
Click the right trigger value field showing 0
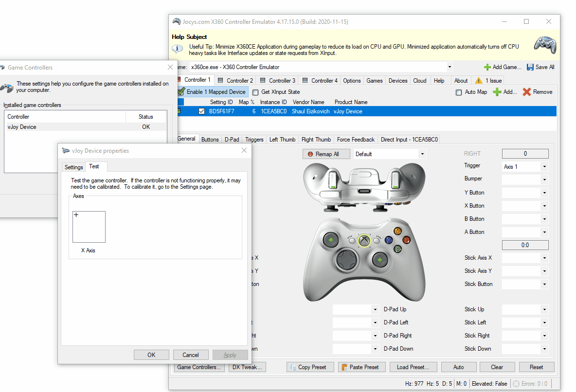[525, 154]
